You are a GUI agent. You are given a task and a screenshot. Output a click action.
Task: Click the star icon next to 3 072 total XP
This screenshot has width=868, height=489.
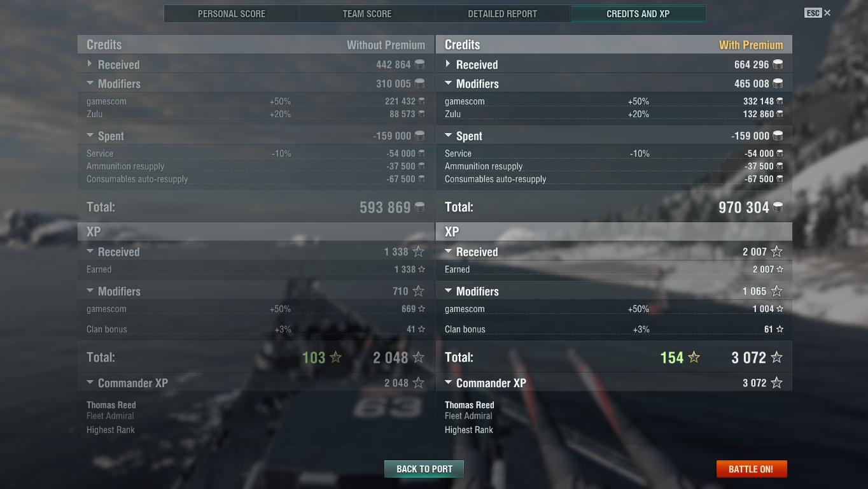[x=776, y=357]
